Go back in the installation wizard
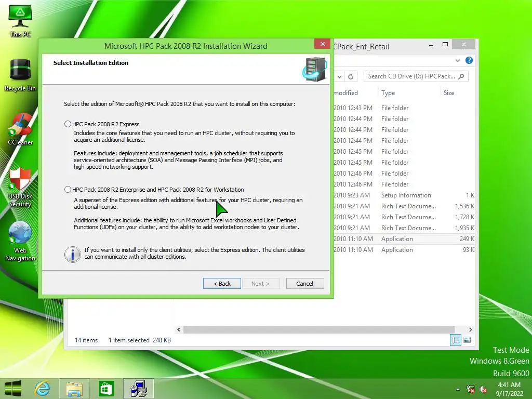Image resolution: width=532 pixels, height=399 pixels. [x=222, y=283]
